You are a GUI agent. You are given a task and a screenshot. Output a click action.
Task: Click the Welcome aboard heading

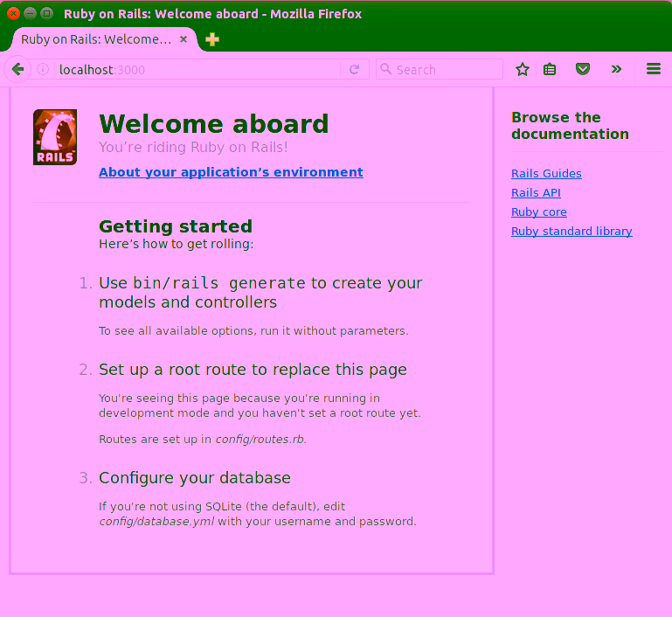coord(214,124)
